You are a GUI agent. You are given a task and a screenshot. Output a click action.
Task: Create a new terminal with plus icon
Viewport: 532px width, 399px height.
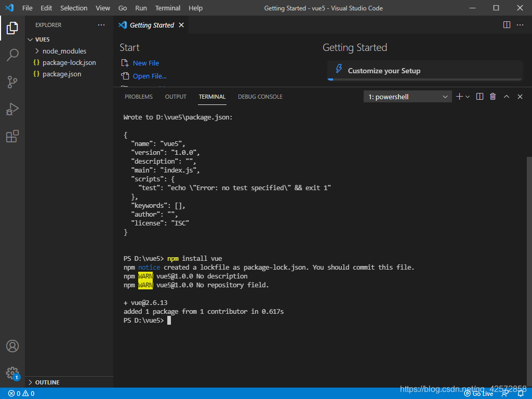459,97
